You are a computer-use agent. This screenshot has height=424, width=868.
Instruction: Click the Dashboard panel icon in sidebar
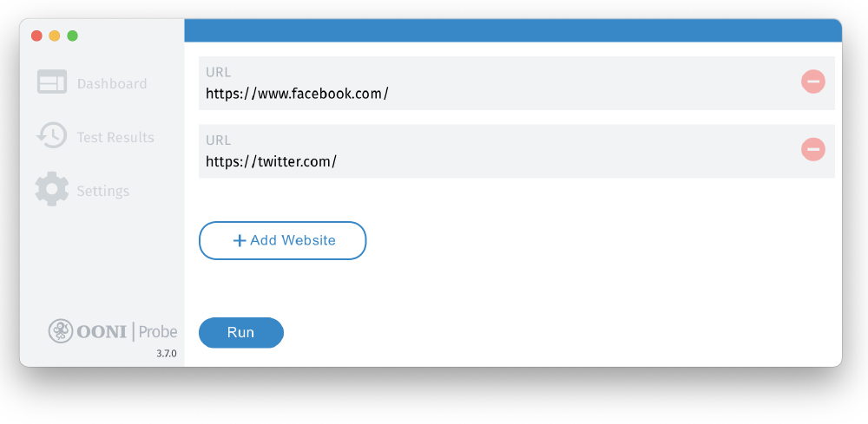click(52, 82)
